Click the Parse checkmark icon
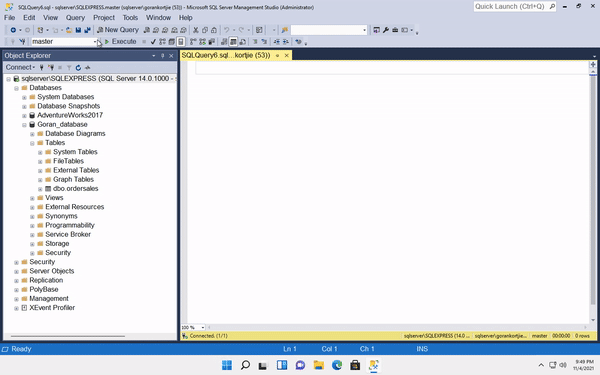The image size is (600, 375). click(153, 41)
